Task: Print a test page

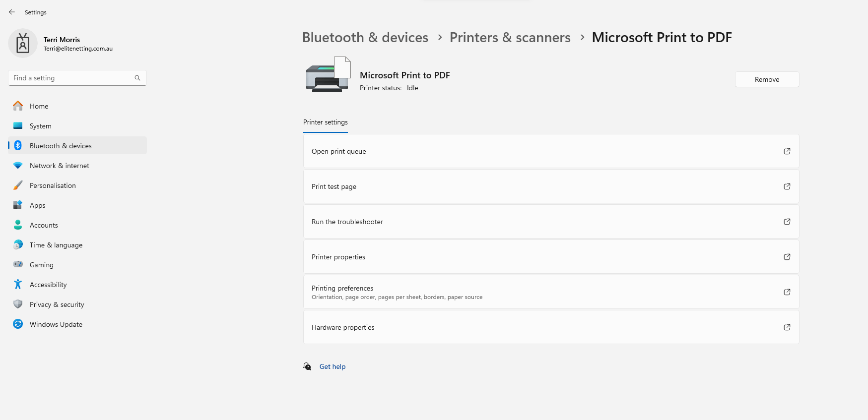Action: coord(551,186)
